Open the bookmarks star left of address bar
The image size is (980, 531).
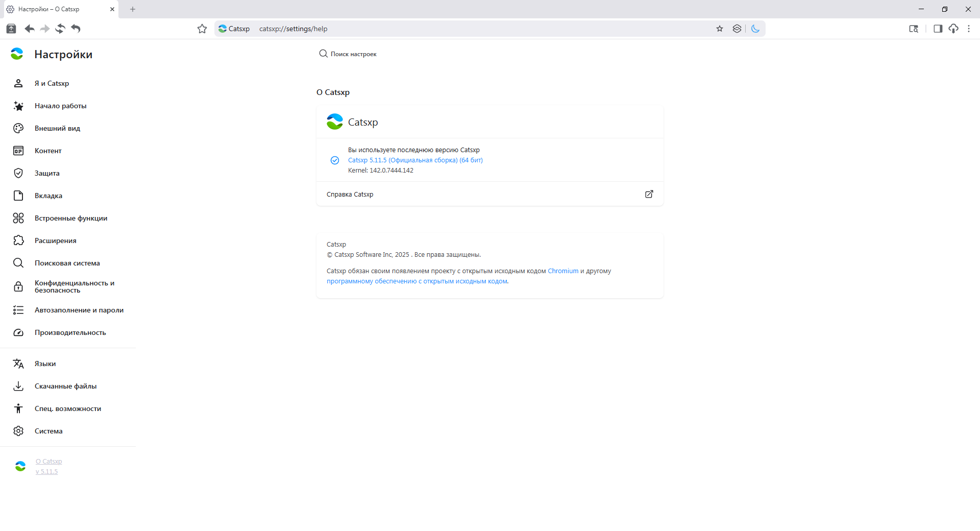202,29
